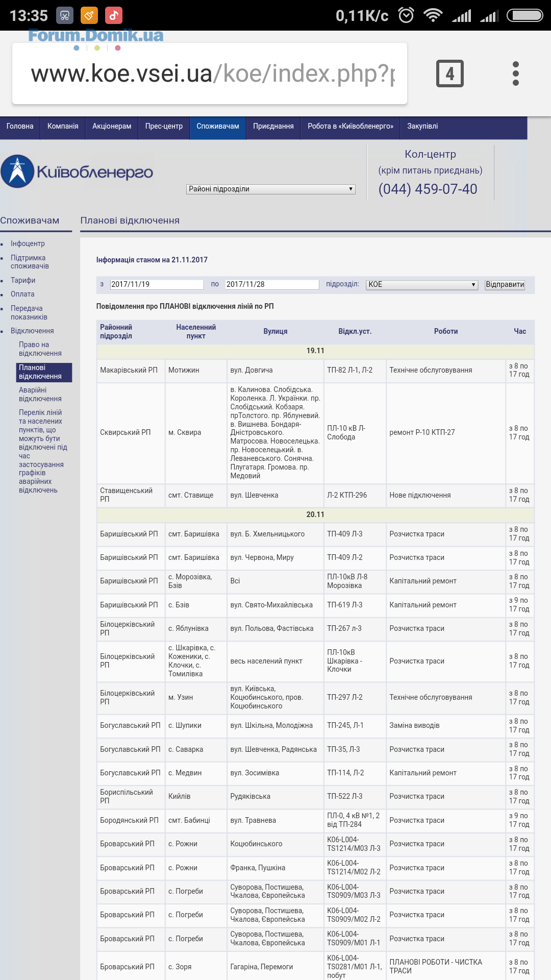
Task: Open the Підтримка споживачів sidebar link
Action: (x=30, y=262)
